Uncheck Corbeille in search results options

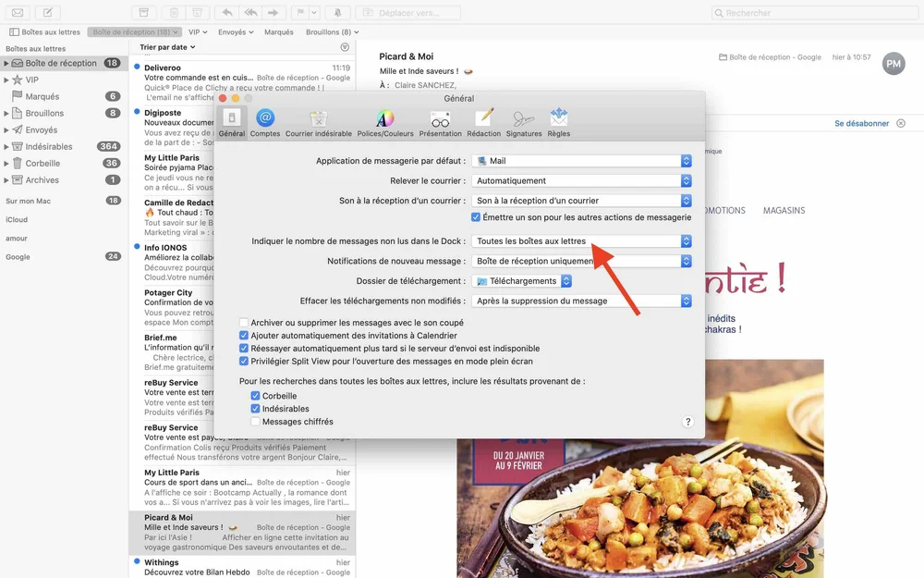255,396
